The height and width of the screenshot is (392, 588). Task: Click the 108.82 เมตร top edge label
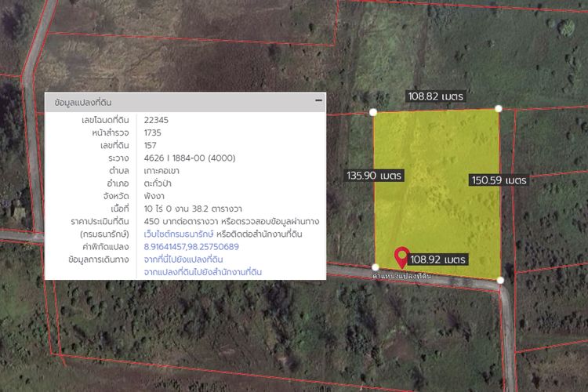(435, 96)
